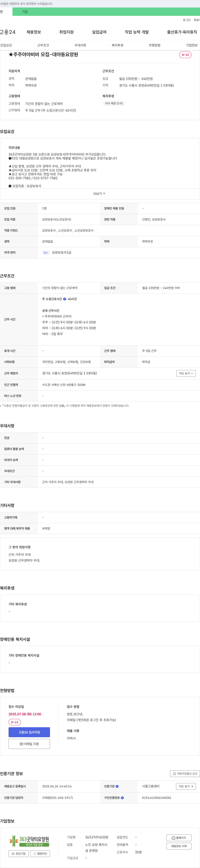Click the 로그인 link
Screen dimensions: 200x868
click(x=186, y=20)
